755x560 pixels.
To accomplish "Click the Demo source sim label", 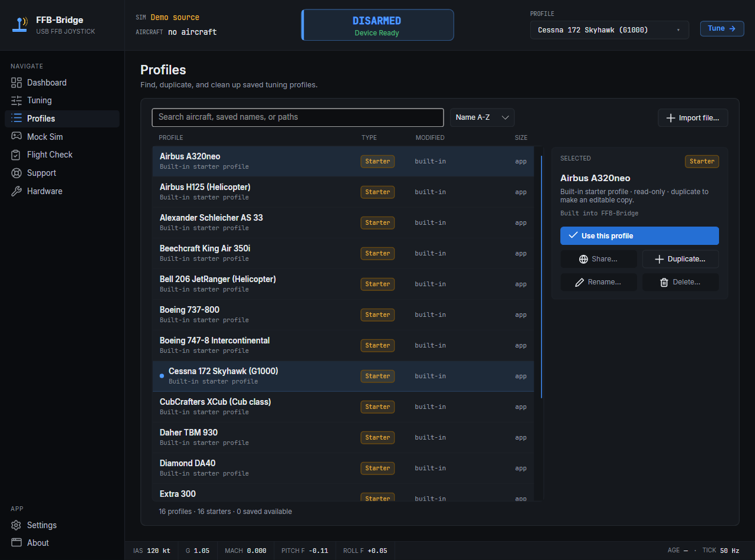I will [175, 18].
